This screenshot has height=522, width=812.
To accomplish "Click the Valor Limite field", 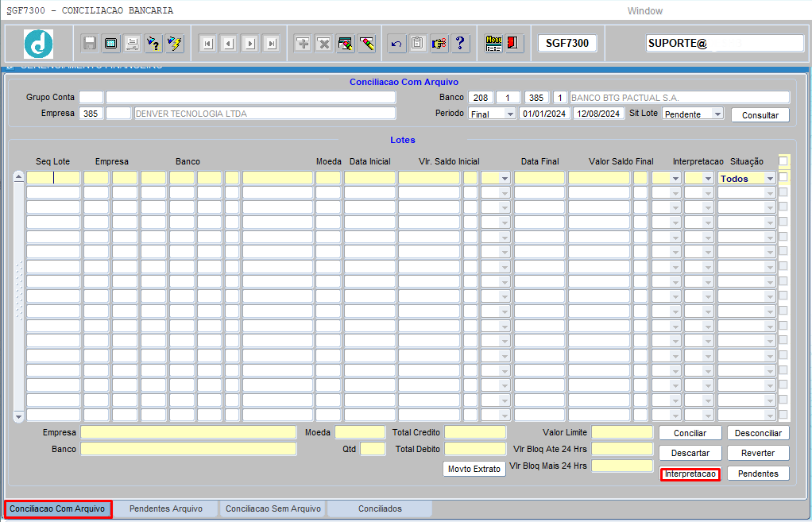I will point(622,432).
